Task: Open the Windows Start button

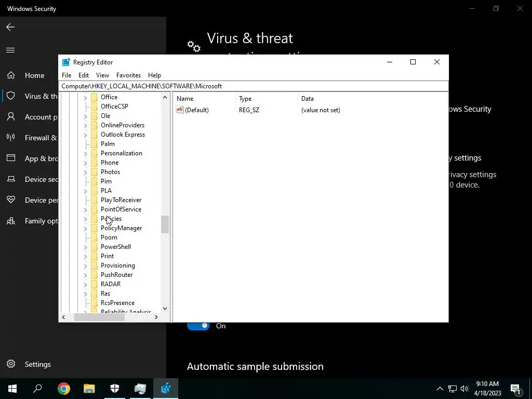Action: [12, 389]
